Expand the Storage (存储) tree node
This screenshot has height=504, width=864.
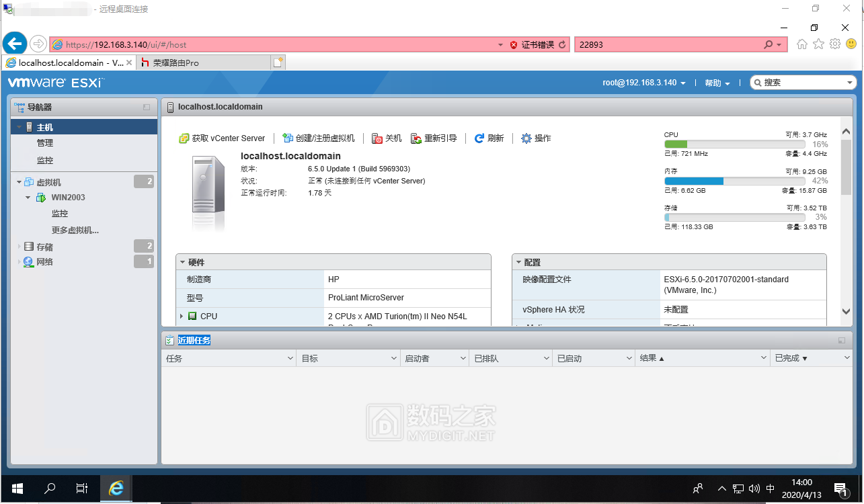click(x=19, y=247)
